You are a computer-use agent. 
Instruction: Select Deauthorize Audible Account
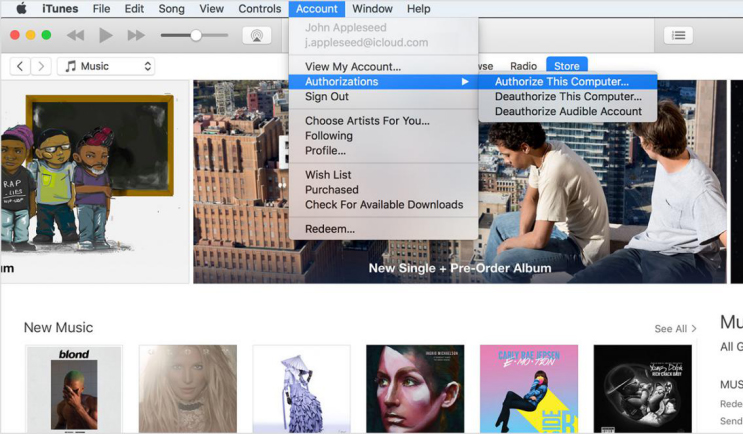[568, 111]
